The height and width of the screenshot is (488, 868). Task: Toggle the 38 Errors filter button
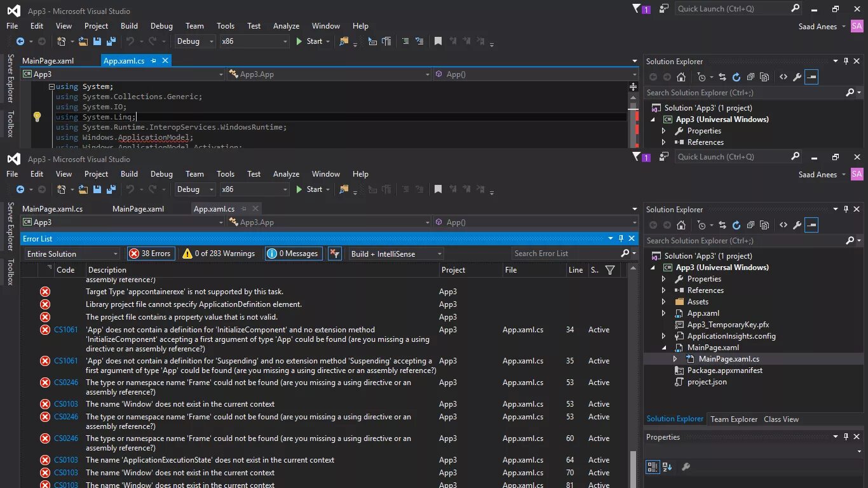(x=150, y=254)
